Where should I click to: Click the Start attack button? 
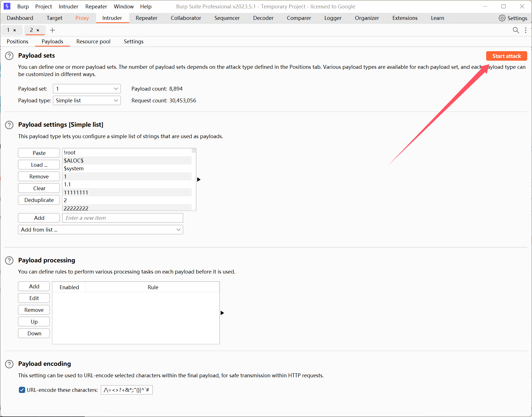pyautogui.click(x=507, y=56)
